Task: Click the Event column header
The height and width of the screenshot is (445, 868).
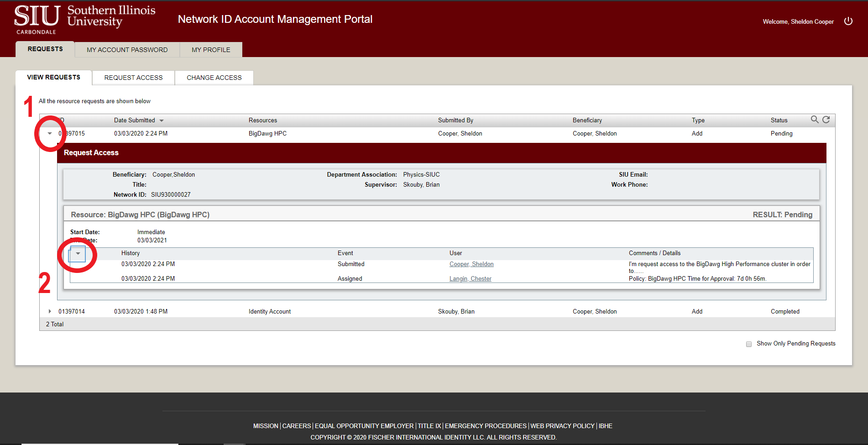Action: pyautogui.click(x=345, y=253)
